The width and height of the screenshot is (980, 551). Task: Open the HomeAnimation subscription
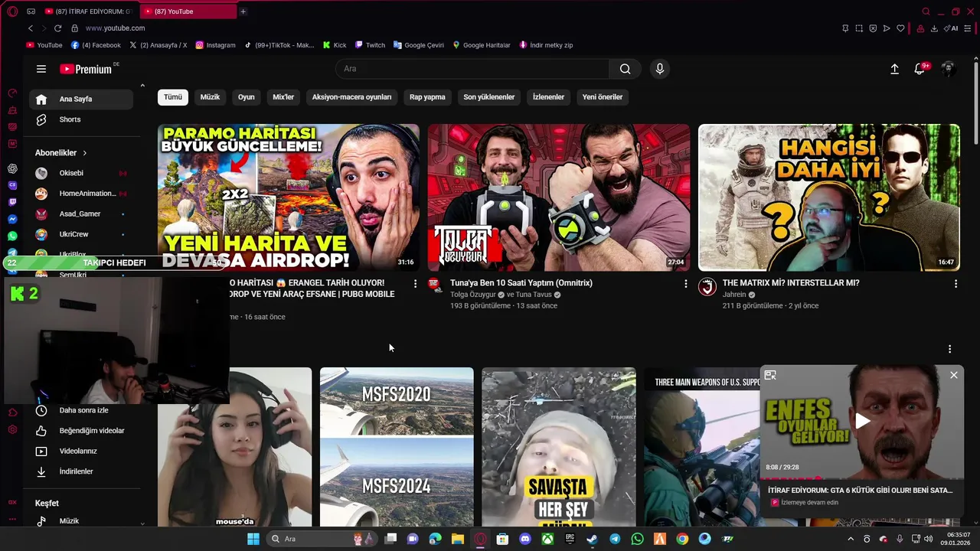pos(81,194)
